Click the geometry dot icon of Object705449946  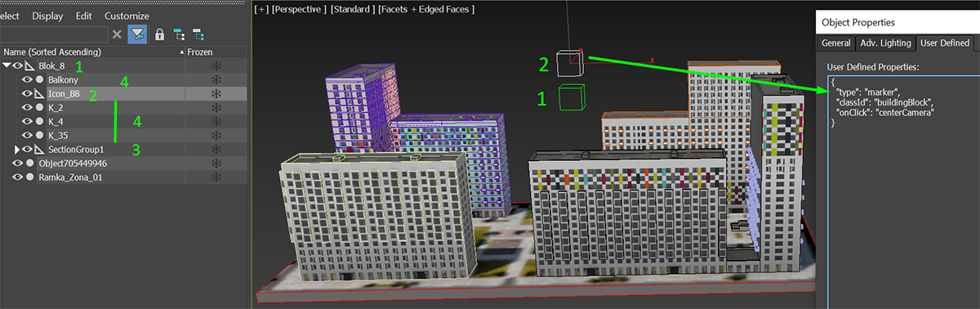[29, 163]
